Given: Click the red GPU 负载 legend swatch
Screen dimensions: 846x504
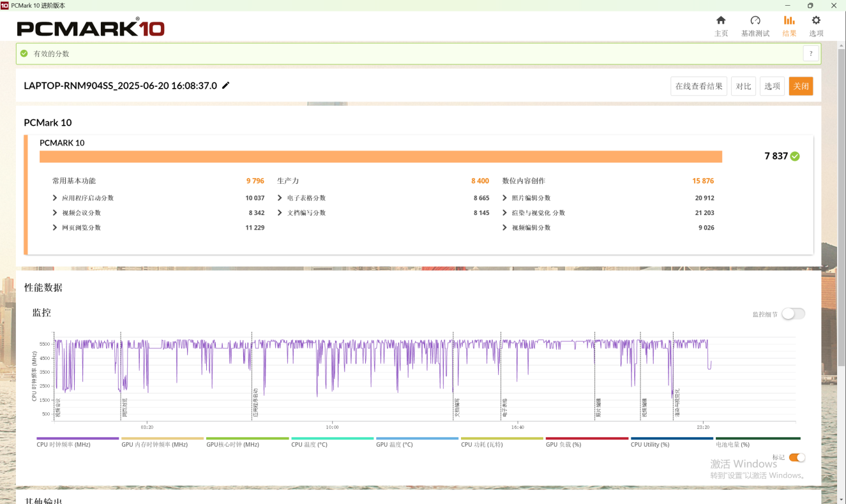Looking at the screenshot, I should pos(587,438).
